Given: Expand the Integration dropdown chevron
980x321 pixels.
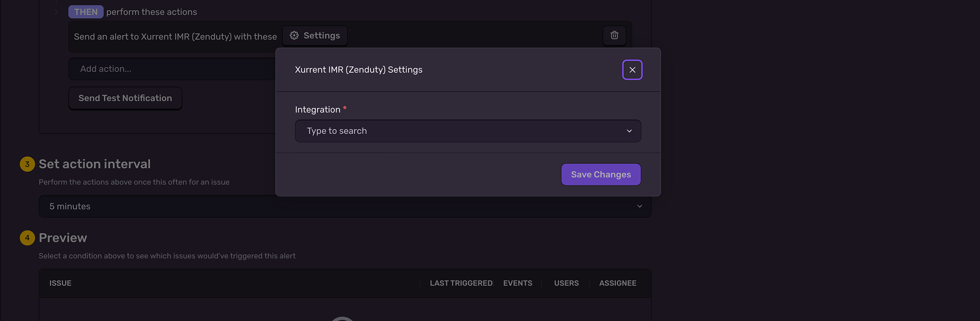Looking at the screenshot, I should (x=629, y=131).
